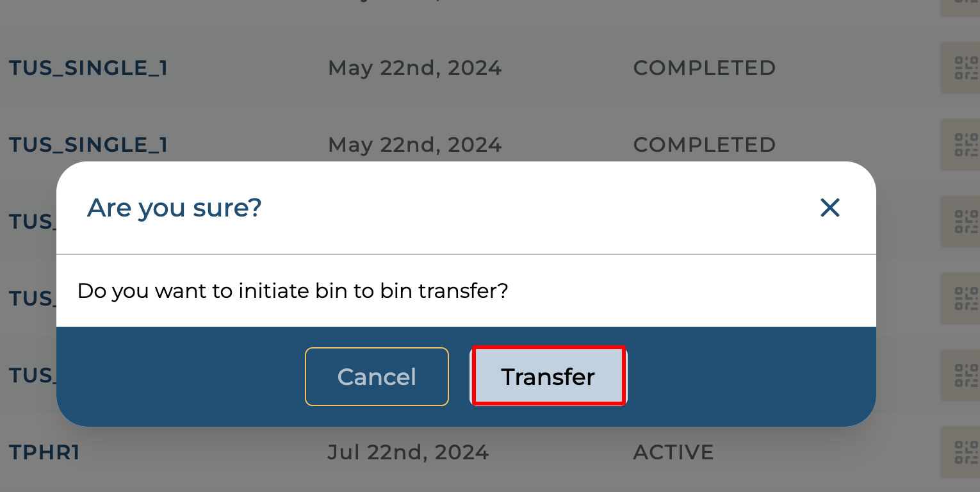This screenshot has height=492, width=980.
Task: Click the COMPLETED status in the second TUS_SINGLE_1 row
Action: tap(704, 145)
